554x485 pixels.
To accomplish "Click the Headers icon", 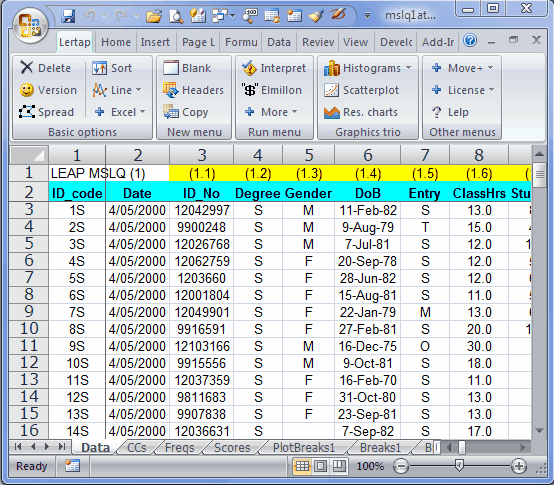I will [x=171, y=90].
